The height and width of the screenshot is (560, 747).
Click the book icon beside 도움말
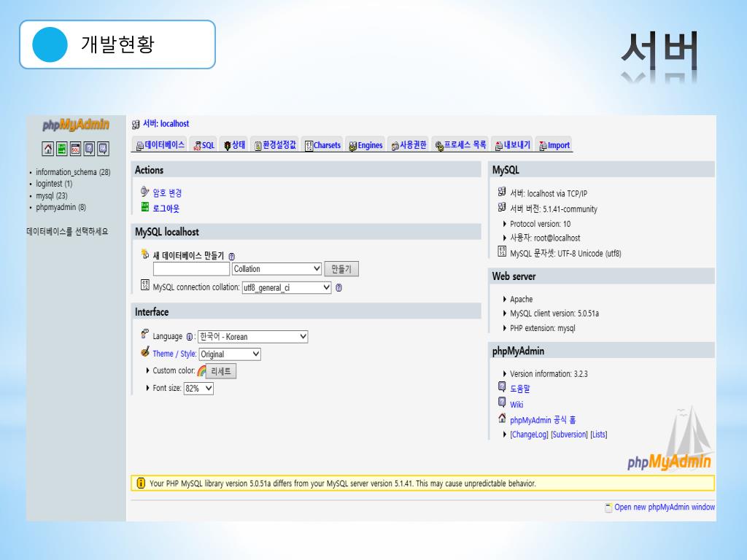click(502, 386)
